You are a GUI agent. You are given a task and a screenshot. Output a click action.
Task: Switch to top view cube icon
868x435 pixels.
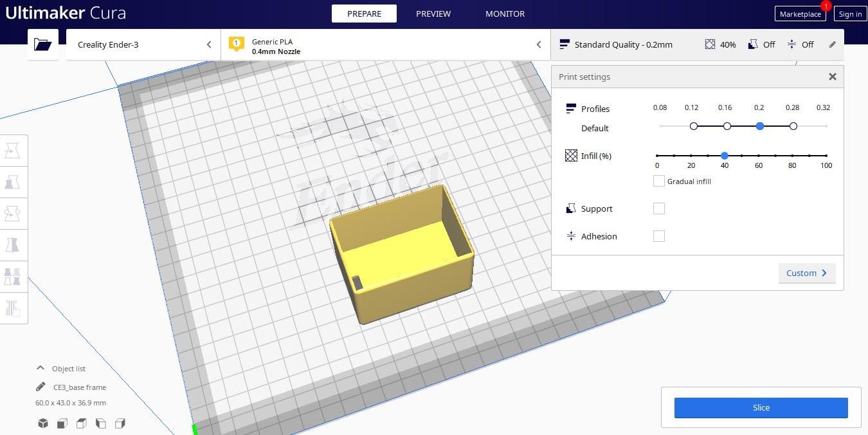point(82,423)
